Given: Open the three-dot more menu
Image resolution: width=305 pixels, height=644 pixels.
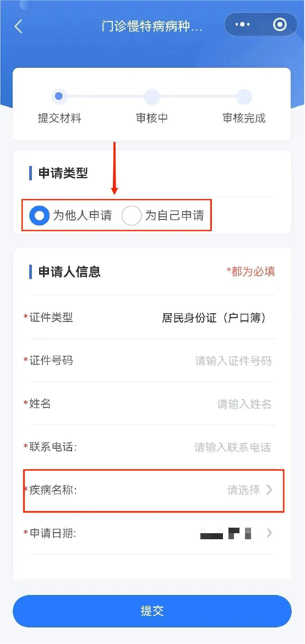Looking at the screenshot, I should pyautogui.click(x=243, y=25).
